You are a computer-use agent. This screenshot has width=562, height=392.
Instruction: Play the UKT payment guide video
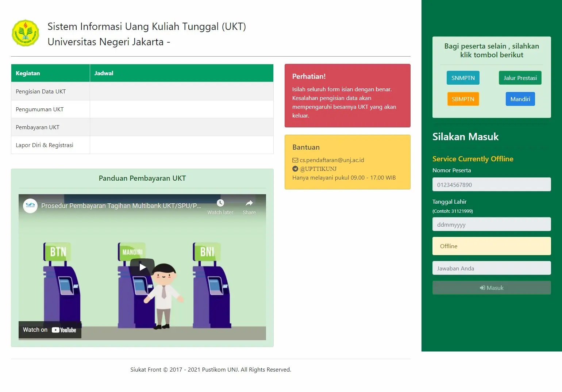pyautogui.click(x=142, y=267)
